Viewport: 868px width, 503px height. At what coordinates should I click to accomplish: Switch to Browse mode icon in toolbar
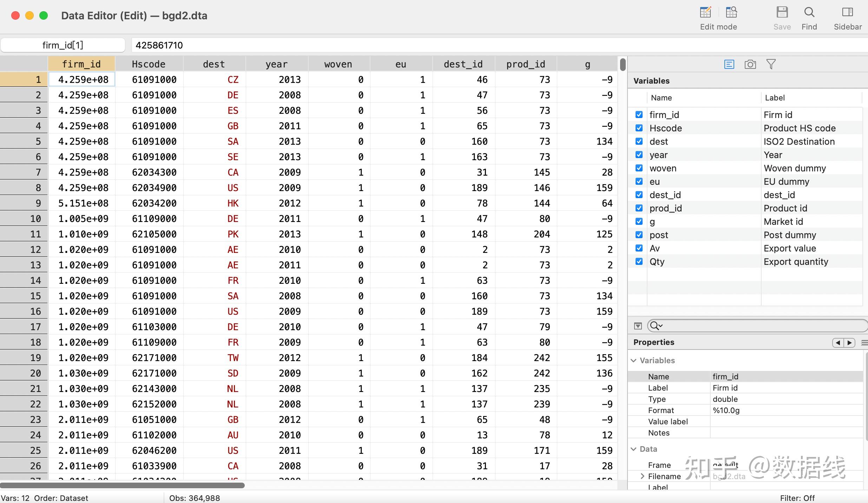731,13
